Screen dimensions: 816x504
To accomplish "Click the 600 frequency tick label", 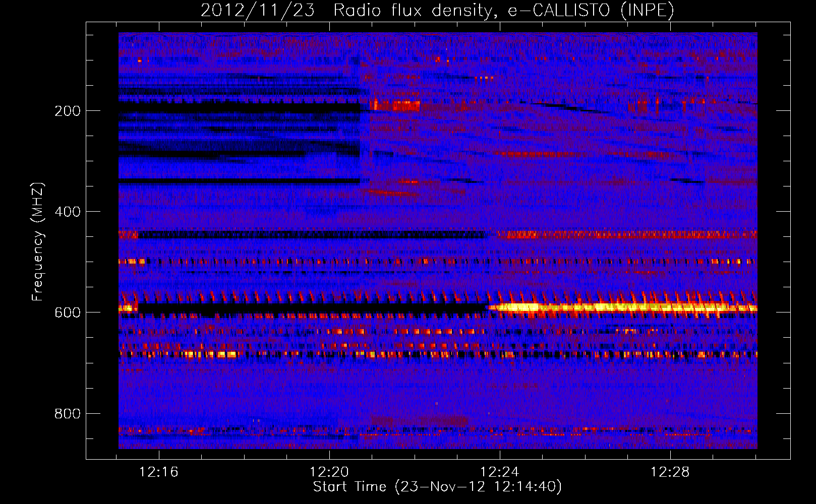I will click(x=68, y=312).
